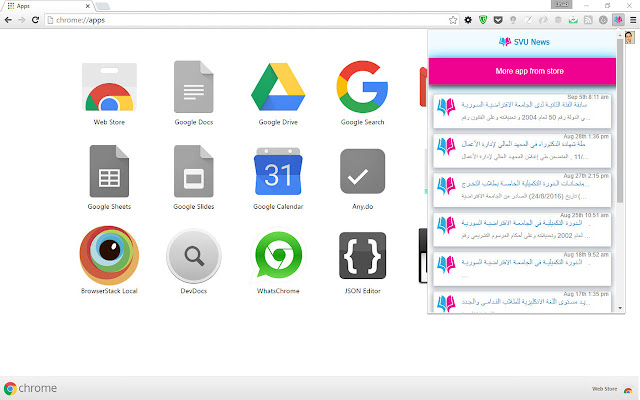Go back using the browser back arrow
The width and height of the screenshot is (640, 400).
pos(8,20)
